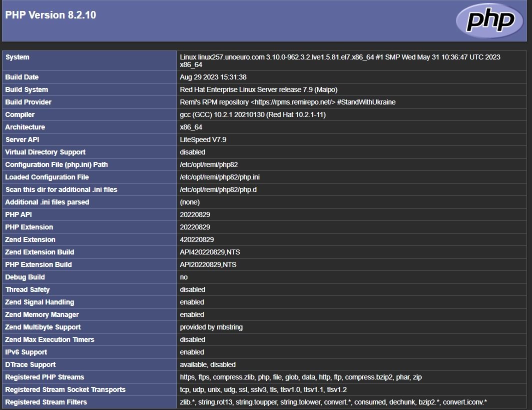Select the PHP Extension Build label
532x410 pixels.
coord(38,264)
